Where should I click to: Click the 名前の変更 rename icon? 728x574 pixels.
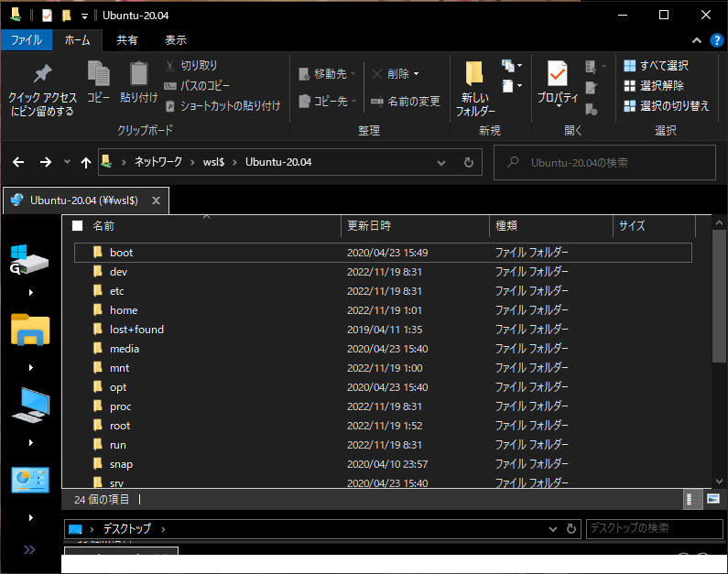coord(377,102)
